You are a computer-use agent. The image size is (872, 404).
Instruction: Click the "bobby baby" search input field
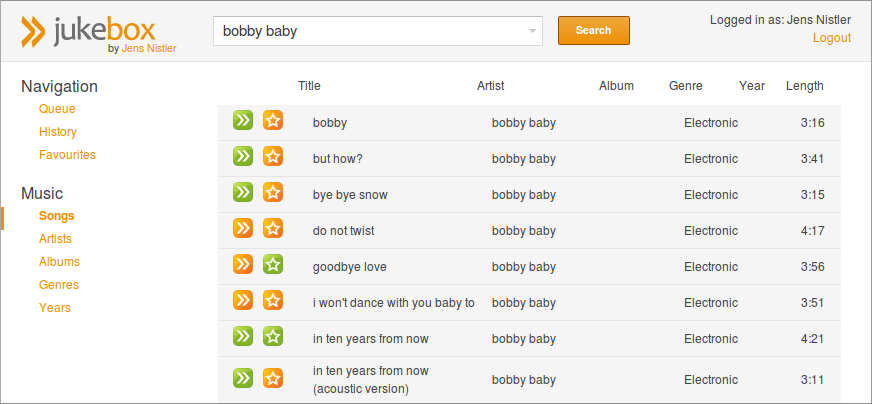pos(370,31)
